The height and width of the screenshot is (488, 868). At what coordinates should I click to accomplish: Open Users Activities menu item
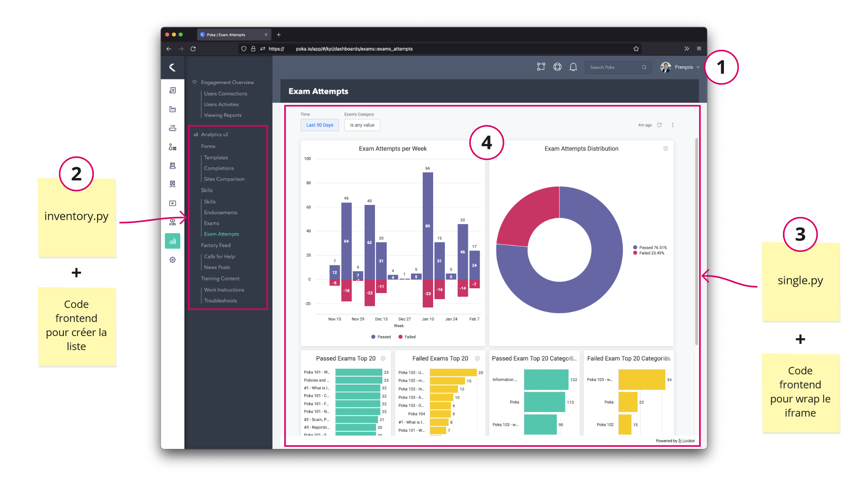click(x=221, y=105)
